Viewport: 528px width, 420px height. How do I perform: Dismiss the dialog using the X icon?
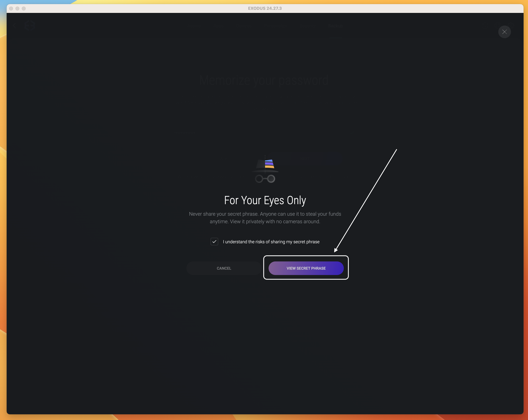point(504,32)
